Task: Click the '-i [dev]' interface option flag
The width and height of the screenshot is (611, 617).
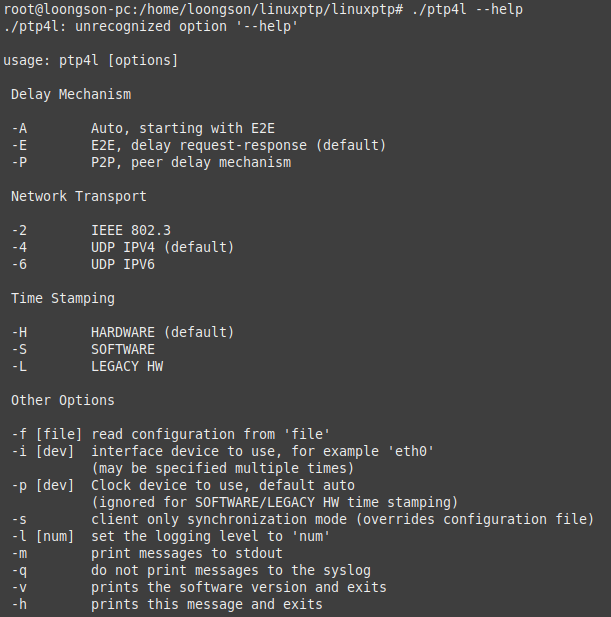Action: tap(39, 451)
